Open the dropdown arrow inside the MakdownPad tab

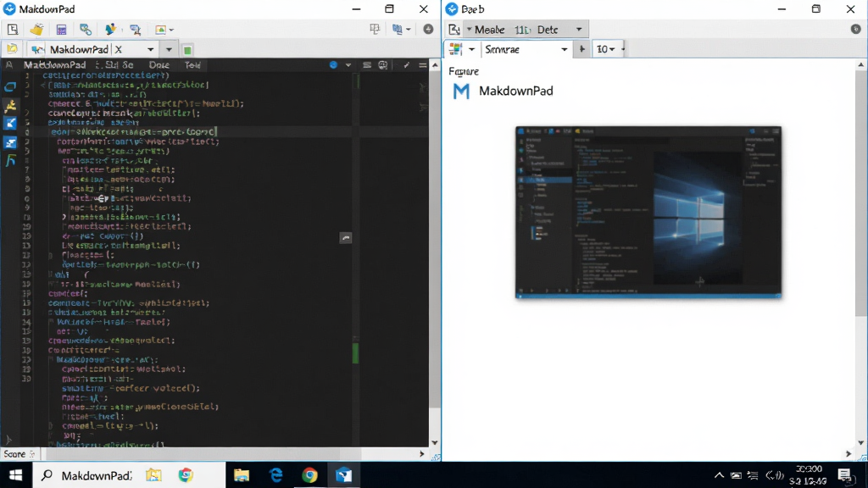click(150, 50)
